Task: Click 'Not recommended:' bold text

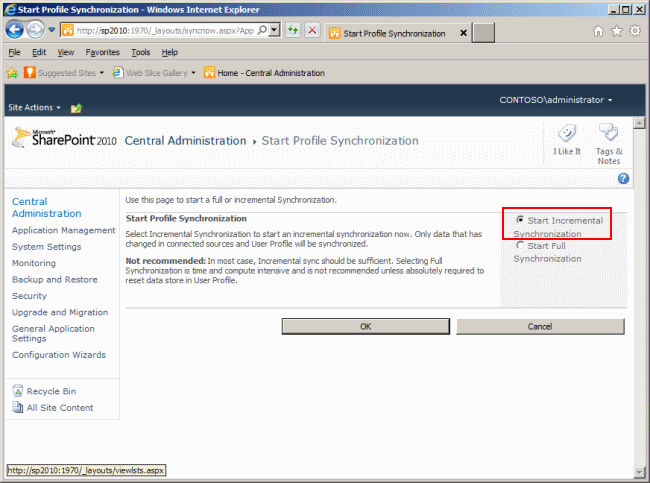Action: (165, 261)
